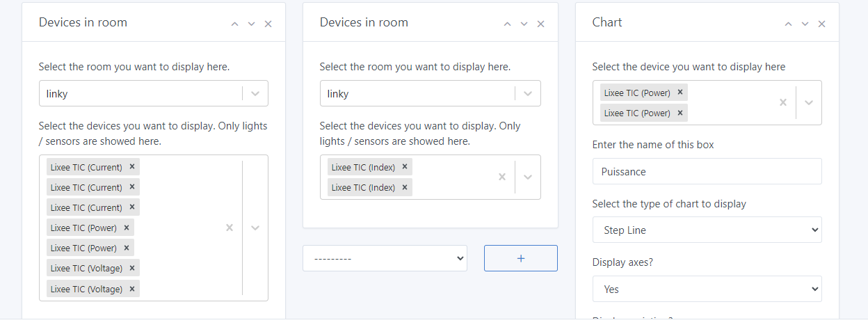Remove first Lixee TIC (Power) tag in Chart
Screen dimensions: 868x325
pos(680,93)
